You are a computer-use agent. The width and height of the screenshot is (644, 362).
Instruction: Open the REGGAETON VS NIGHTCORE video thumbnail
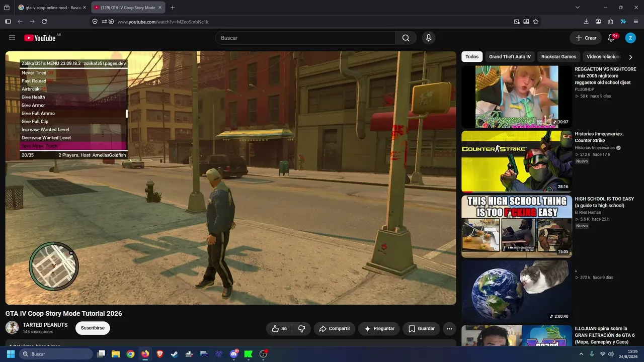pyautogui.click(x=517, y=97)
